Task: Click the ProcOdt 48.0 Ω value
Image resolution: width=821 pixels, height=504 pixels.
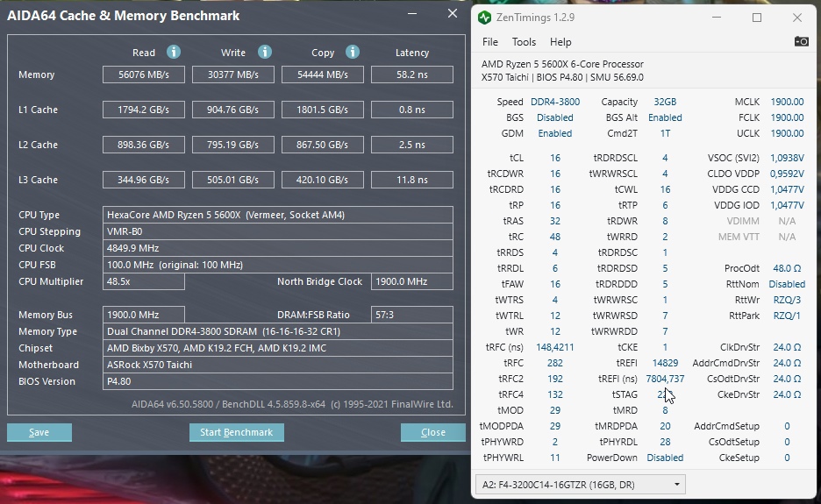Action: [x=787, y=268]
